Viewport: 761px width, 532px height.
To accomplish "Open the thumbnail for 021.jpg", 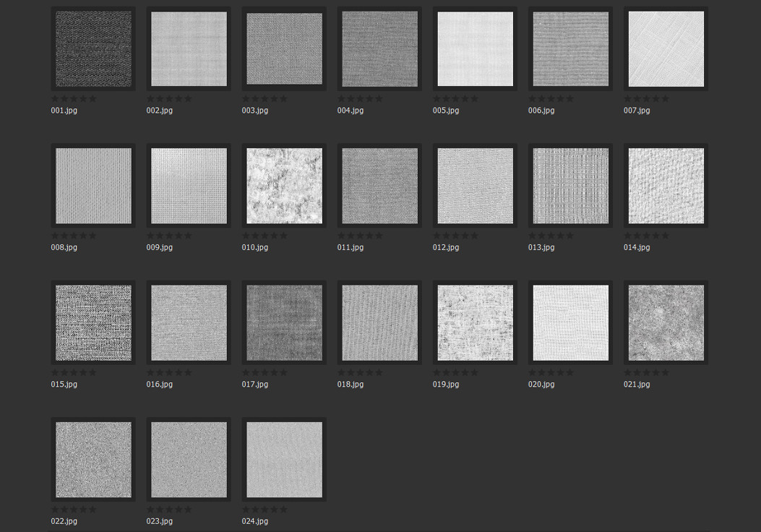I will (665, 322).
